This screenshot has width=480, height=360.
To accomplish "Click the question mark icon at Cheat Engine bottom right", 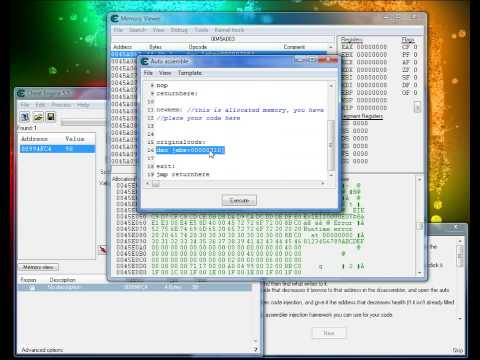I will pyautogui.click(x=255, y=349).
